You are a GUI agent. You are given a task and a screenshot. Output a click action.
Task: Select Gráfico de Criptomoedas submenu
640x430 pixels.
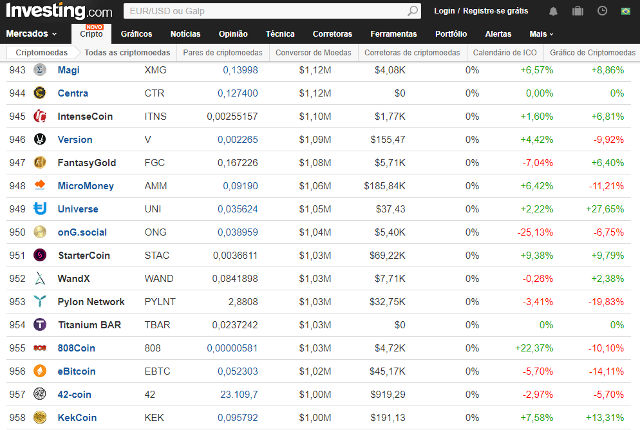(x=592, y=53)
